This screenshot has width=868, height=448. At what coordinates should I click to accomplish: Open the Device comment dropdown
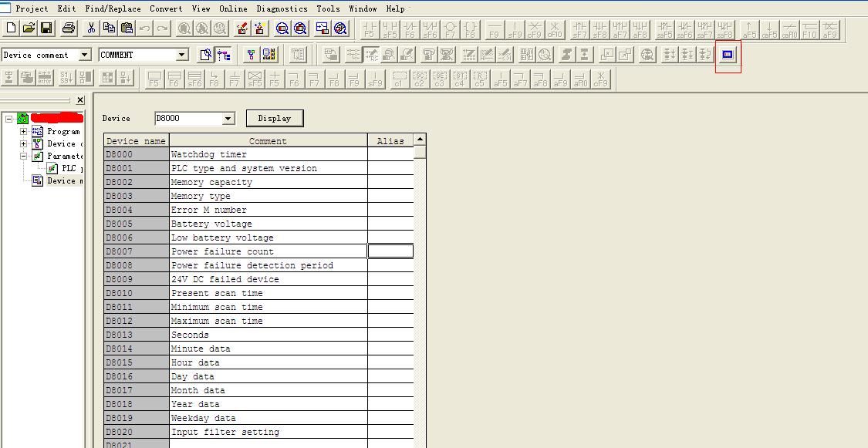[x=85, y=55]
